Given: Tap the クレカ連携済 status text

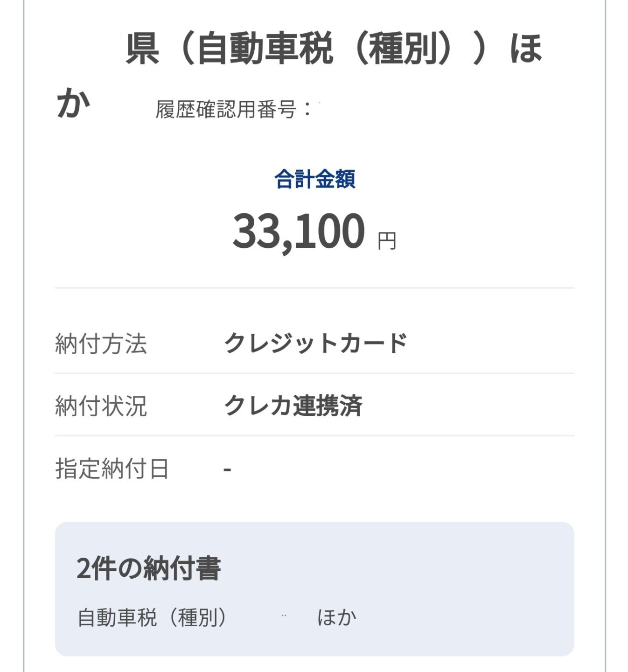Looking at the screenshot, I should 293,406.
